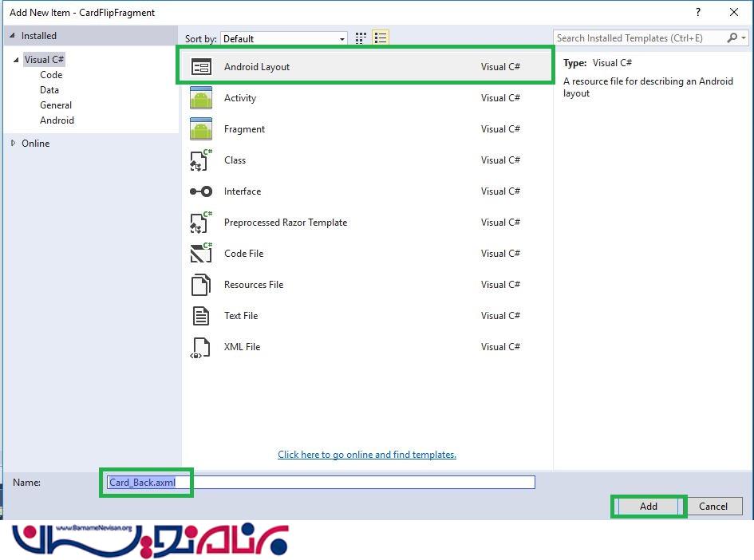Choose the Code File icon
Viewport: 754px width, 560px height.
coord(201,254)
